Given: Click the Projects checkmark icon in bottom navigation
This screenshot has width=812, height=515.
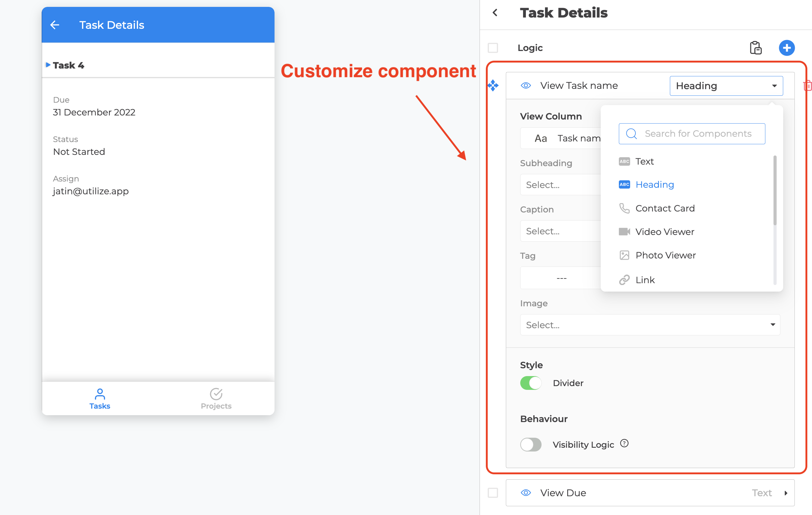Looking at the screenshot, I should (216, 394).
